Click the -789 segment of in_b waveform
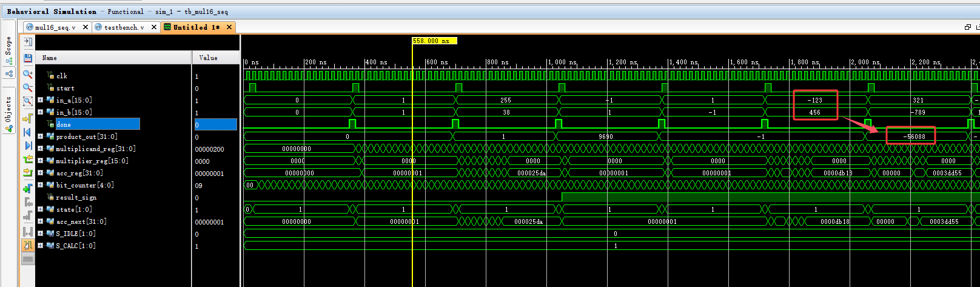This screenshot has height=287, width=980. 918,112
